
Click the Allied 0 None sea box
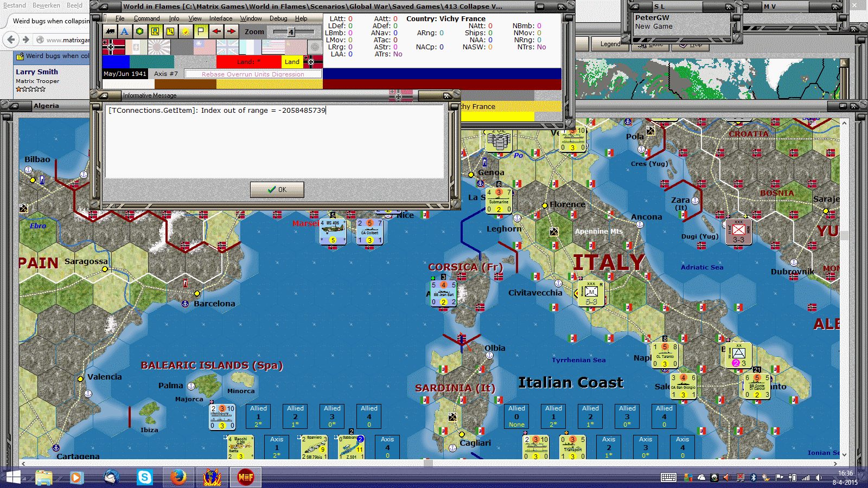click(516, 416)
